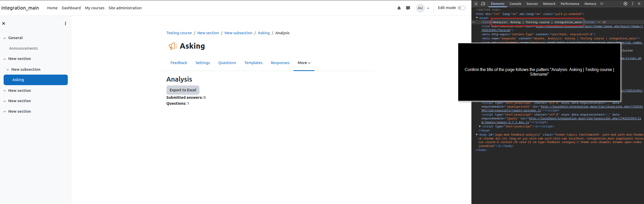644x204 pixels.
Task: Close the course index drawer with the X icon
Action: pos(4,23)
